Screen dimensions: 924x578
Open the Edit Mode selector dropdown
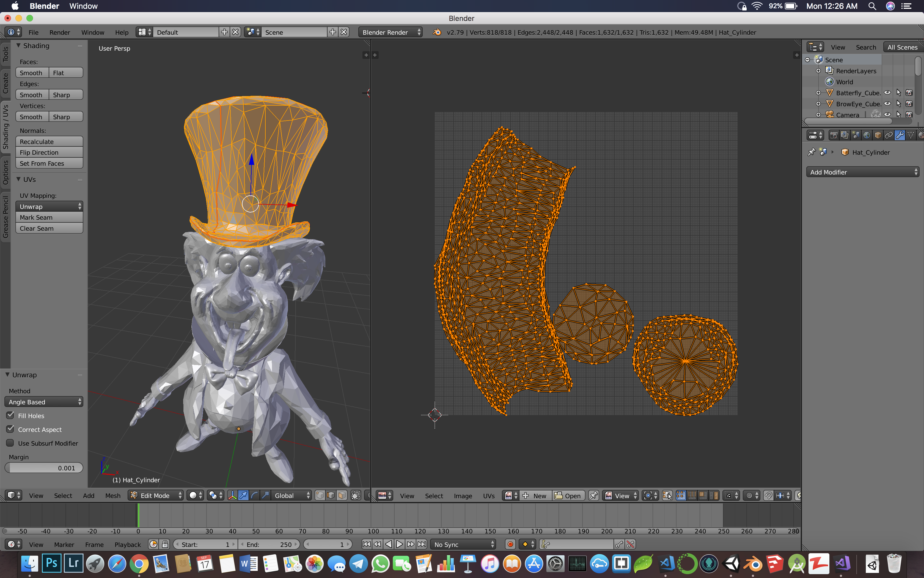pos(156,495)
